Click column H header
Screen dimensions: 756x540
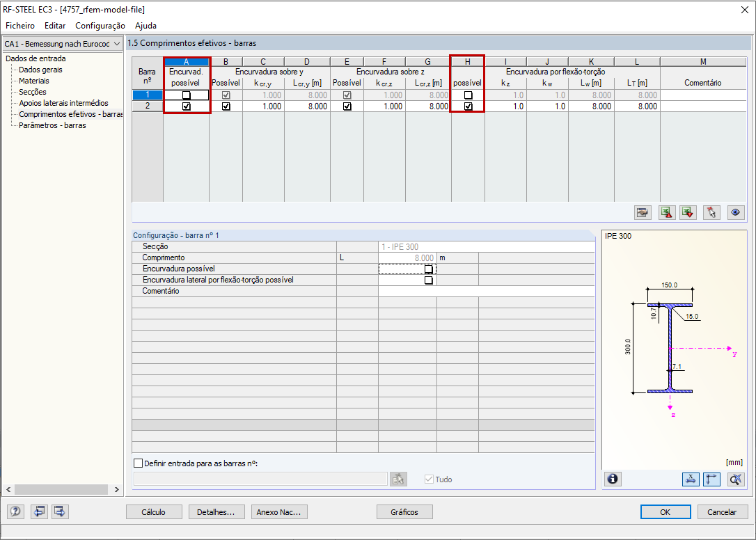click(468, 62)
